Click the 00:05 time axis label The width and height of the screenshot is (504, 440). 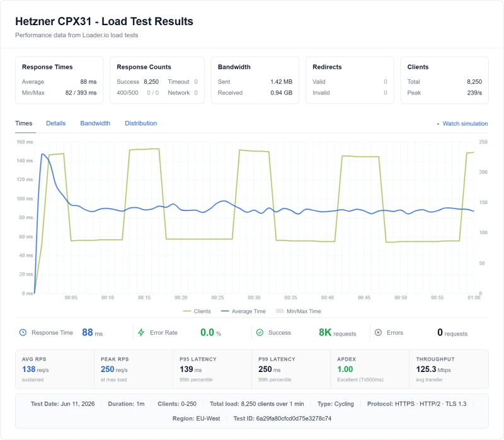pos(71,298)
